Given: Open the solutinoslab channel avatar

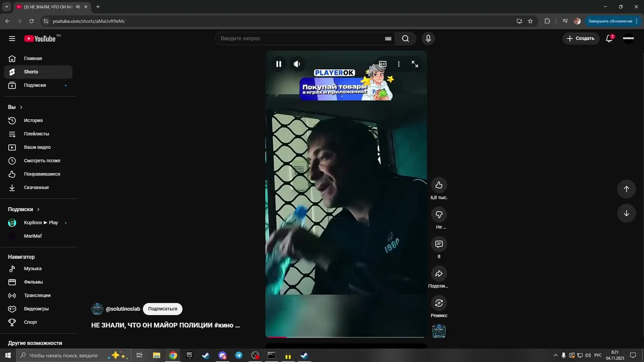Looking at the screenshot, I should 97,309.
